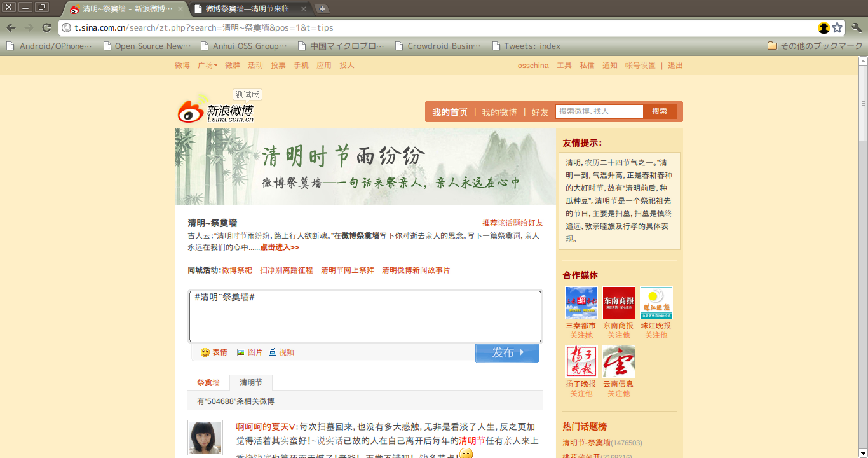
Task: Follow 三秦都市 via 关注她
Action: (581, 335)
